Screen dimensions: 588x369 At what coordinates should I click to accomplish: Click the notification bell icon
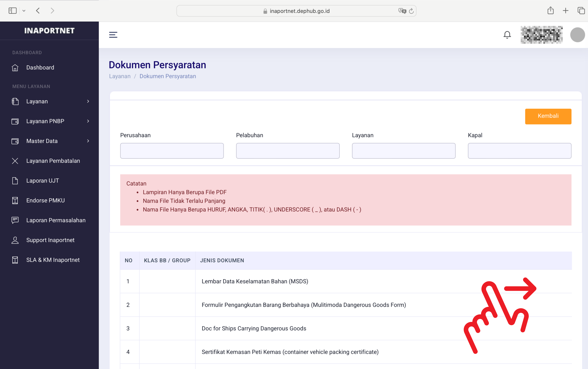click(507, 35)
